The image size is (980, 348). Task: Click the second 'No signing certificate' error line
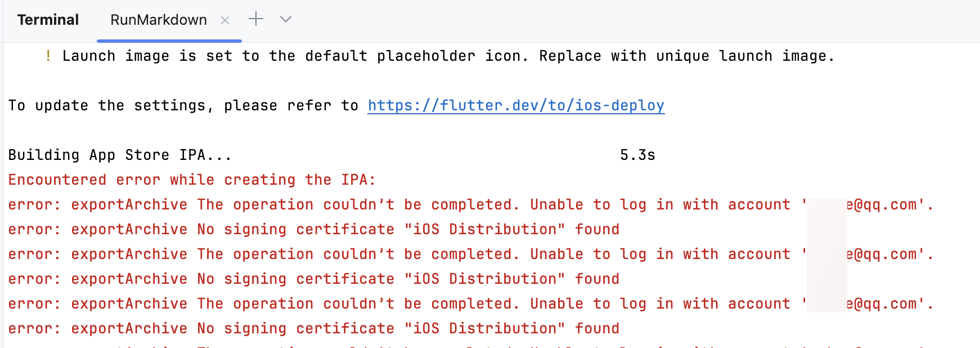coord(313,279)
